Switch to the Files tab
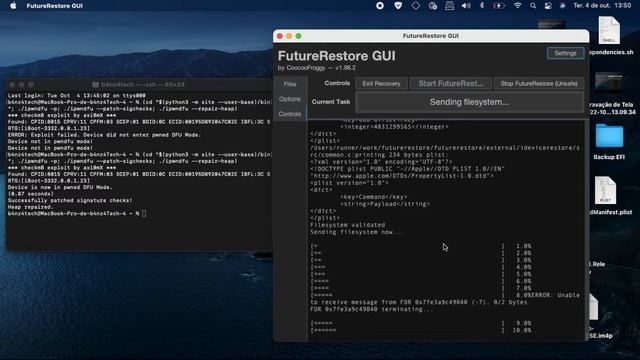Screen dimensions: 640x360 (x=290, y=84)
